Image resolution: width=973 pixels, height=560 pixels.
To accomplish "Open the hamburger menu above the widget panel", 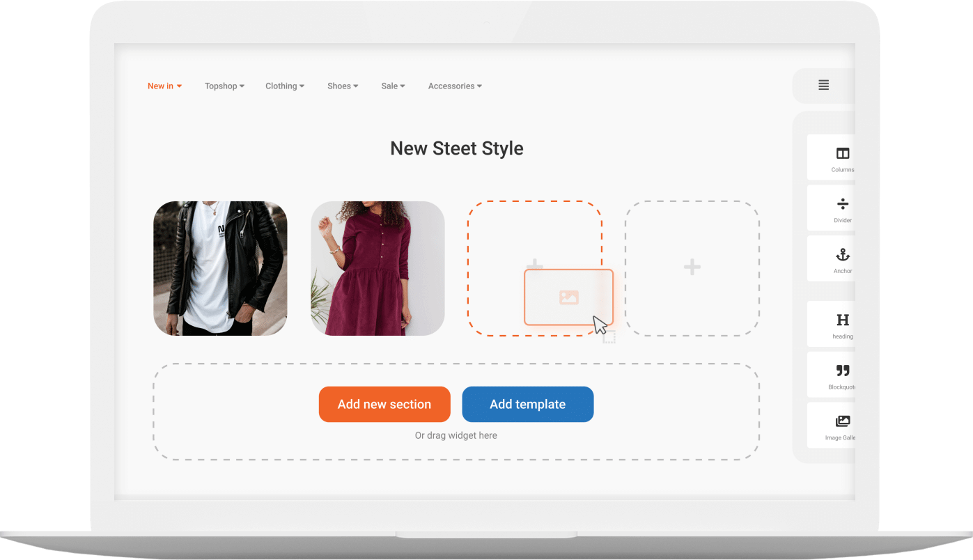I will tap(823, 85).
